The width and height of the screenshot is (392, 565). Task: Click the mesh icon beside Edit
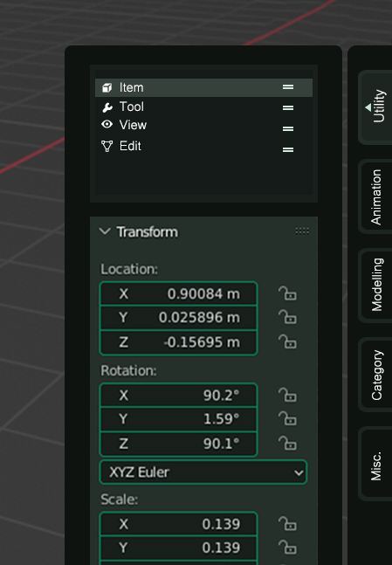tap(107, 146)
